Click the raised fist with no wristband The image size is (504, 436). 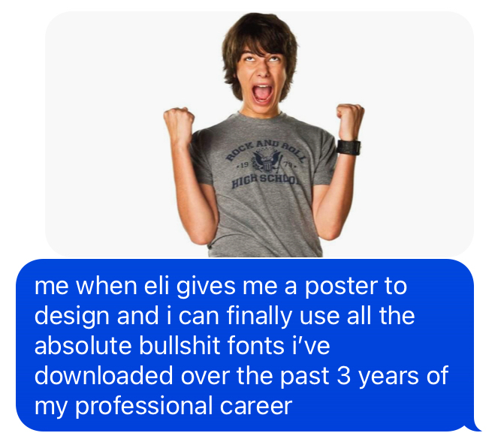click(x=179, y=122)
